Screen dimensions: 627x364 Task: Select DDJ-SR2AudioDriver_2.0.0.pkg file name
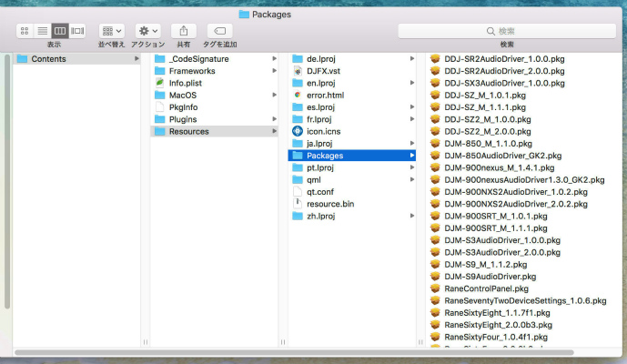[x=504, y=71]
